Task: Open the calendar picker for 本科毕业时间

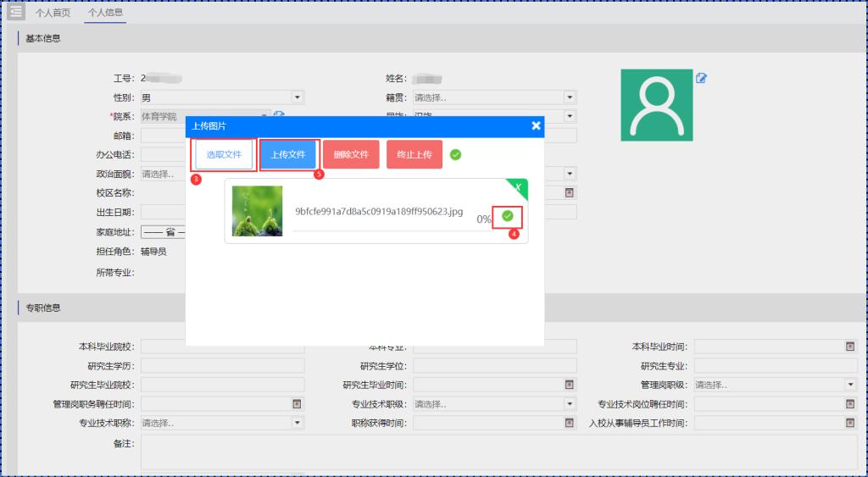Action: (x=850, y=347)
